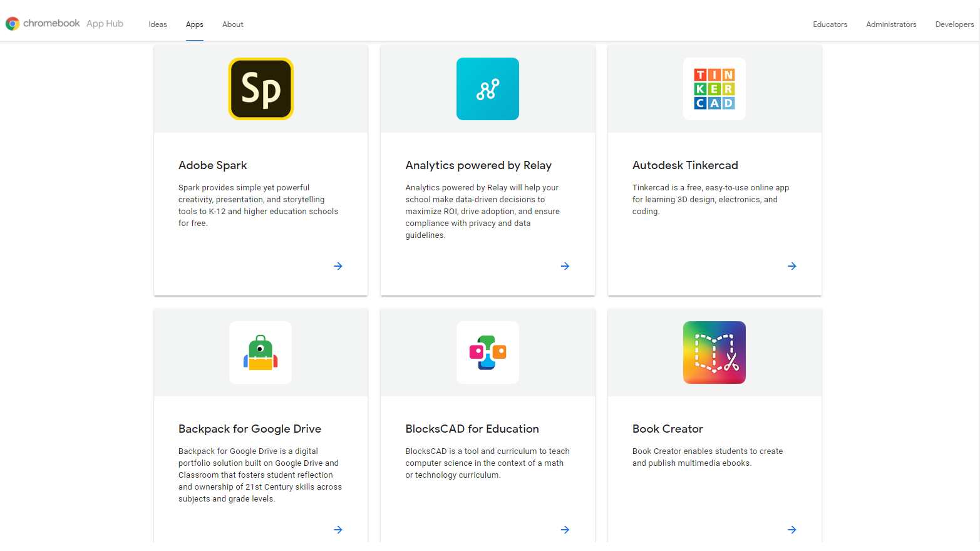The width and height of the screenshot is (980, 551).
Task: Open the Adobe Spark title
Action: 213,165
